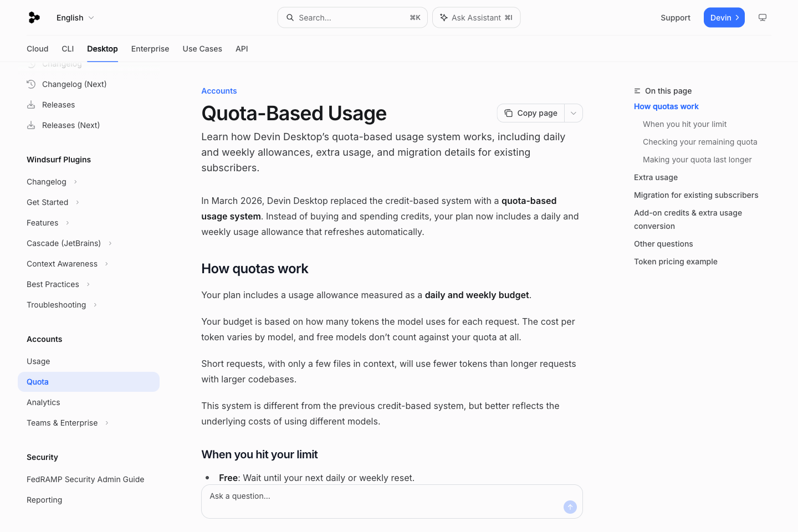798x532 pixels.
Task: Expand the Features section
Action: click(x=68, y=223)
